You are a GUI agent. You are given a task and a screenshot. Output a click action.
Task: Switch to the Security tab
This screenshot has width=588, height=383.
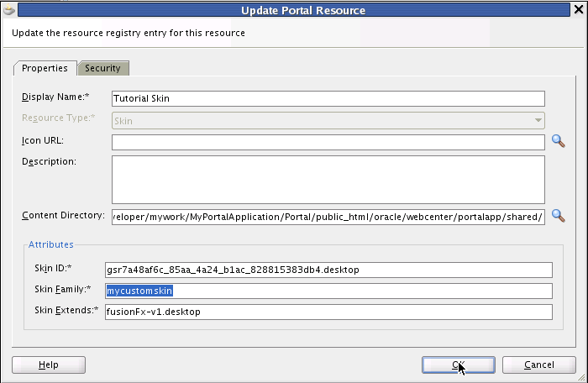(x=102, y=68)
